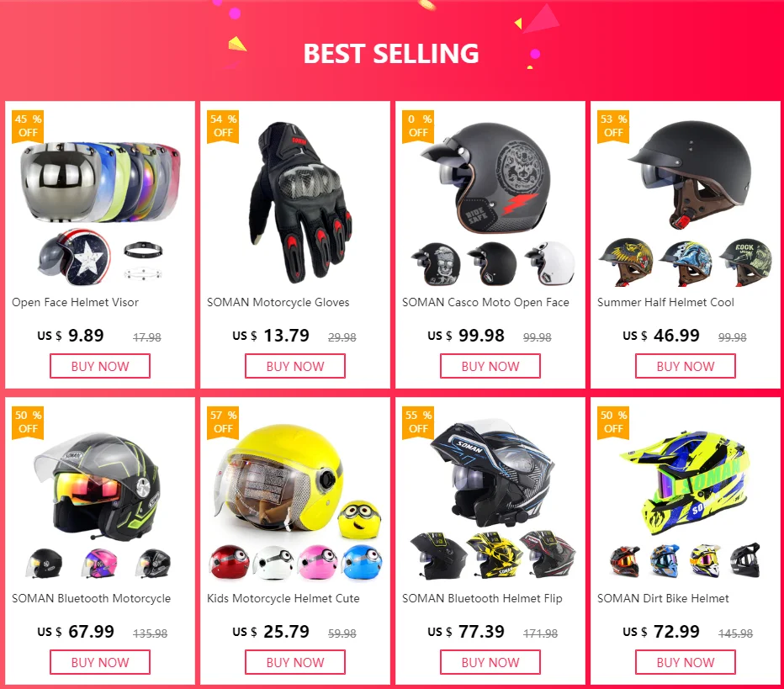Open the colorful bubble visors image
This screenshot has height=689, width=784.
pos(100,182)
